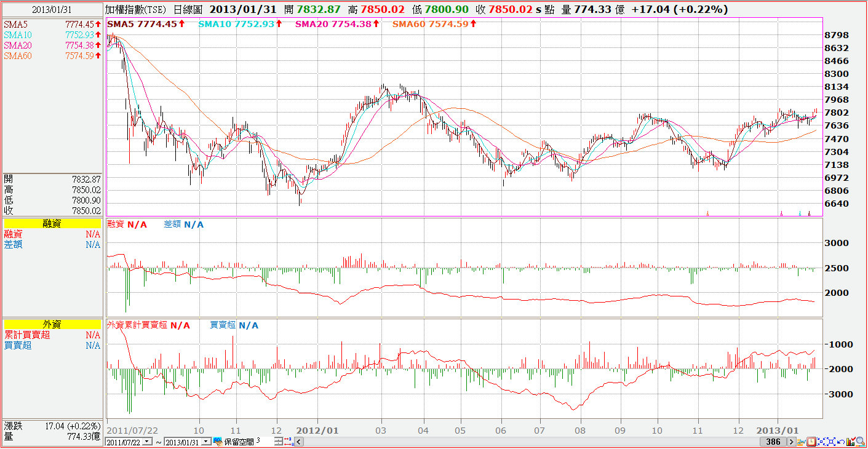Screen dimensions: 868x449
Task: Open the orange and blue chart-line icon
Action: click(801, 442)
